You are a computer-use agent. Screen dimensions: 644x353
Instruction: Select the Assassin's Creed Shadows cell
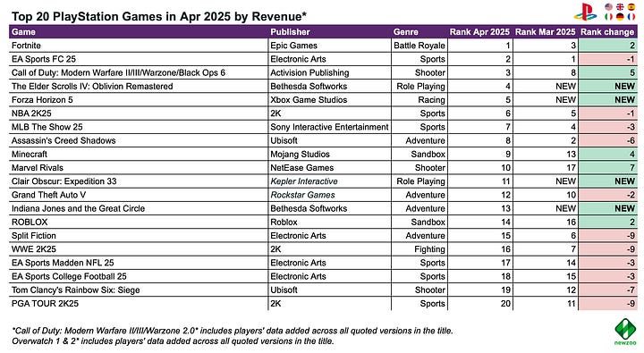[x=139, y=140]
